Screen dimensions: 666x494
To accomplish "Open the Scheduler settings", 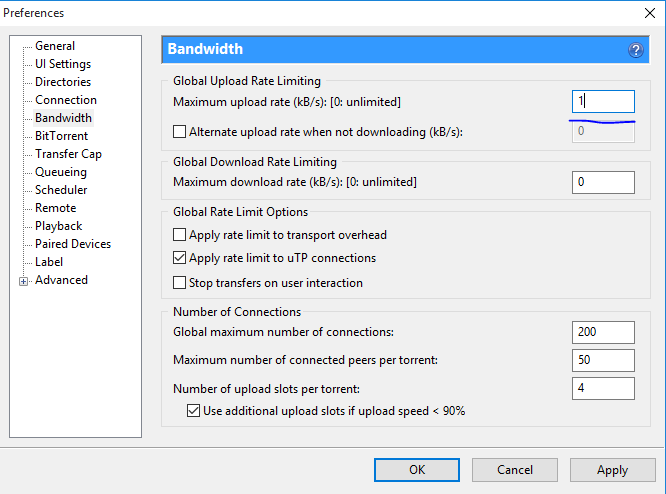I will (61, 190).
